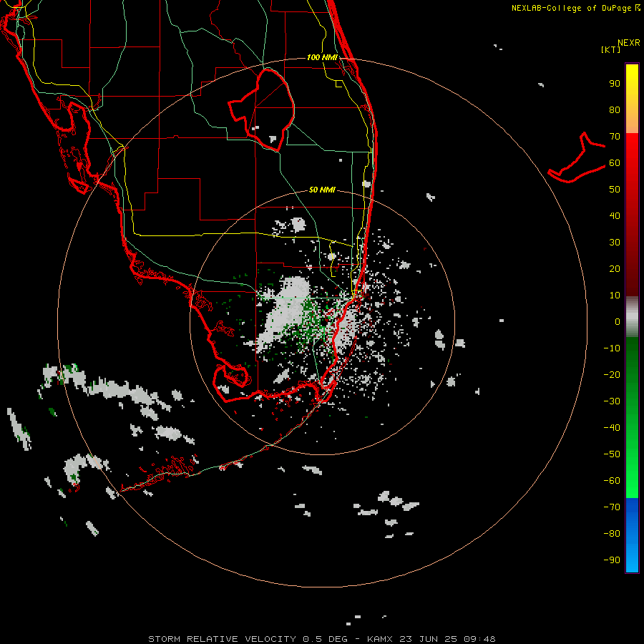This screenshot has width=644, height=644.
Task: Click the 50 value on the velocity scale
Action: tap(615, 190)
